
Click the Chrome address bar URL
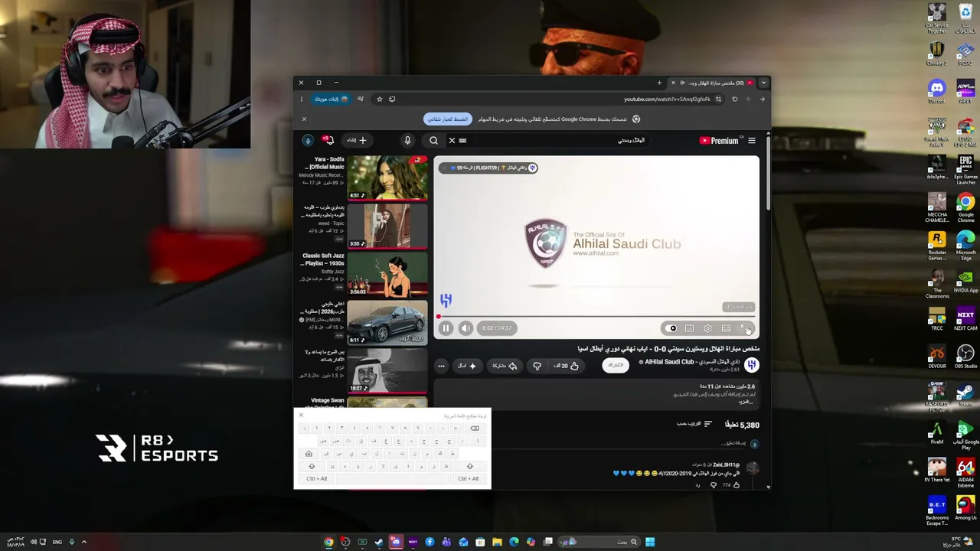667,99
